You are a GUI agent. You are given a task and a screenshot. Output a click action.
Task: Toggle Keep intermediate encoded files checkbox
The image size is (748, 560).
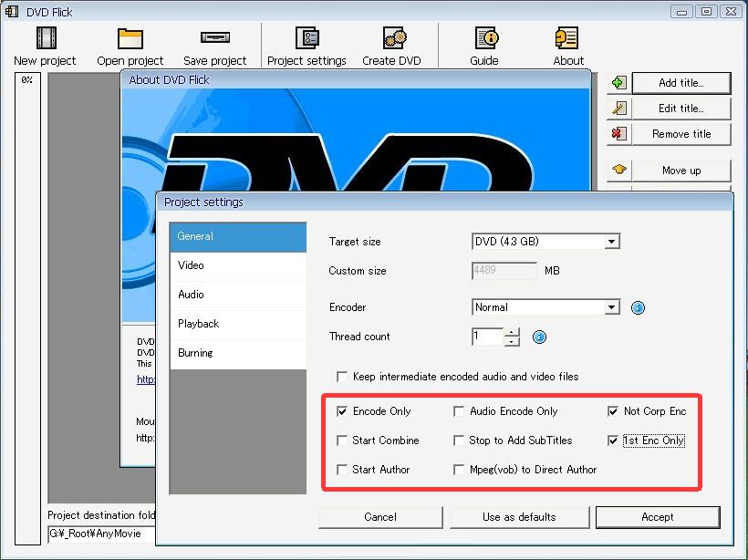click(341, 377)
